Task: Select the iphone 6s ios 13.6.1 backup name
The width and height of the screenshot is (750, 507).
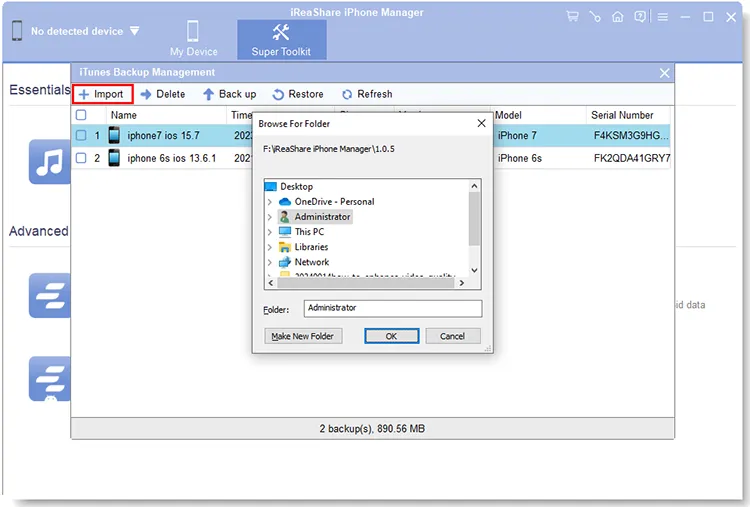Action: pos(171,158)
